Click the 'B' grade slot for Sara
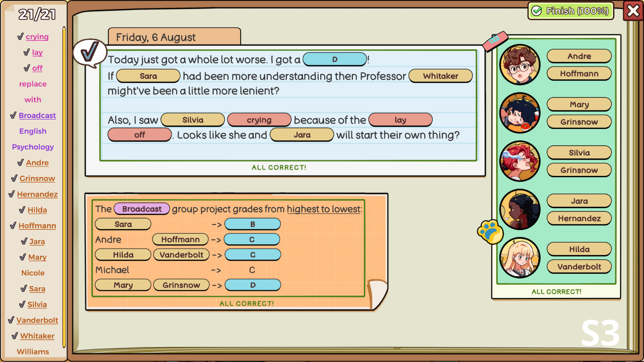Screen dimensions: 644x362 [253, 224]
